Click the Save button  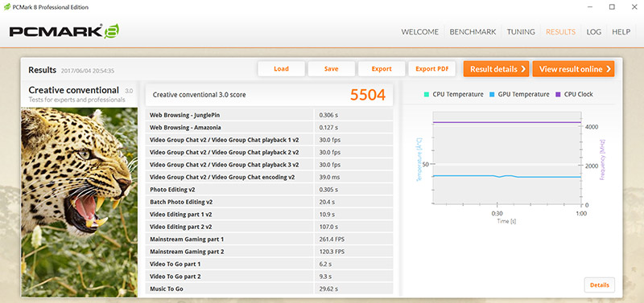point(332,69)
